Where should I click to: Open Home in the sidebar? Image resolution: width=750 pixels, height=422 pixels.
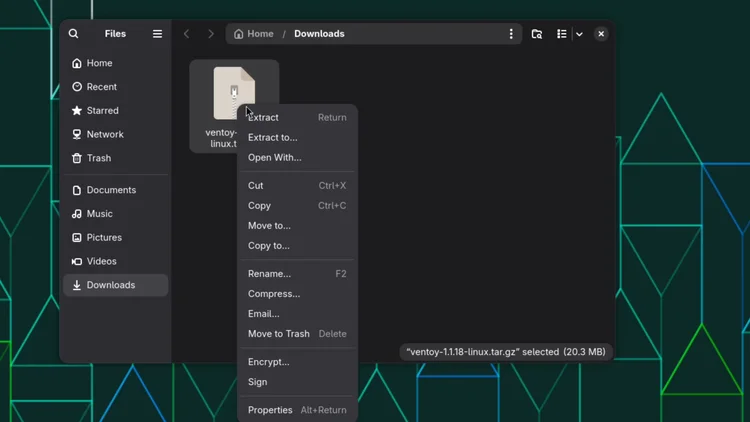coord(115,63)
